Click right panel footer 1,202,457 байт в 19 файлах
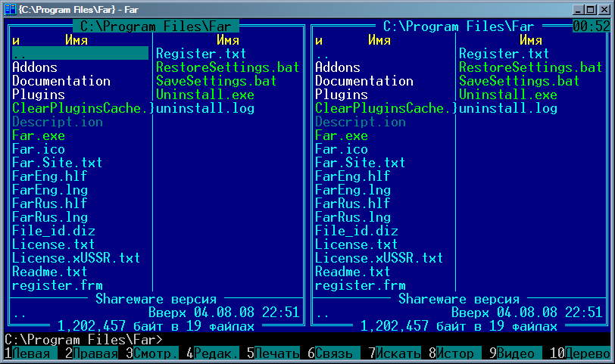615x364 pixels. (x=458, y=326)
